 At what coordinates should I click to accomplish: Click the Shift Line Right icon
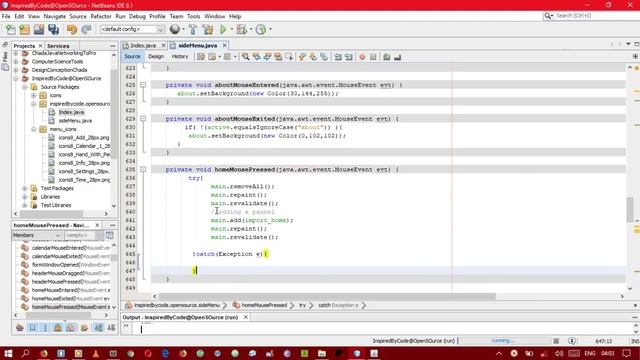[x=349, y=57]
